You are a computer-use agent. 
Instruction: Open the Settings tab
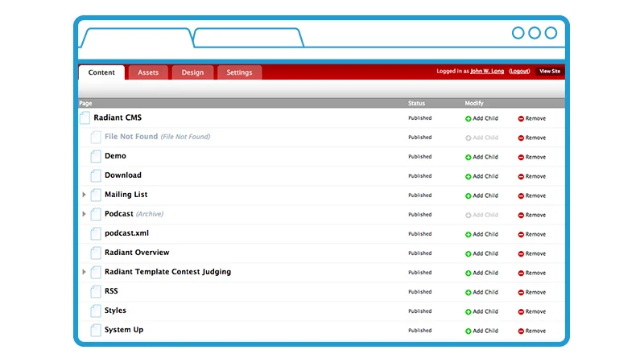click(239, 72)
